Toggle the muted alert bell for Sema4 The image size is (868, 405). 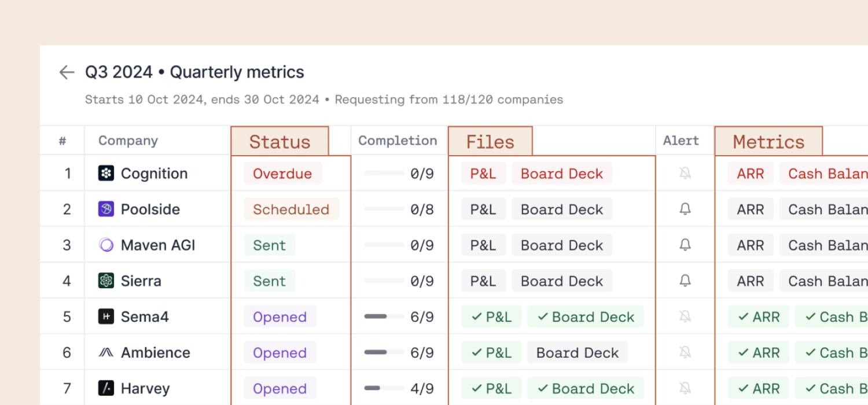pos(685,316)
